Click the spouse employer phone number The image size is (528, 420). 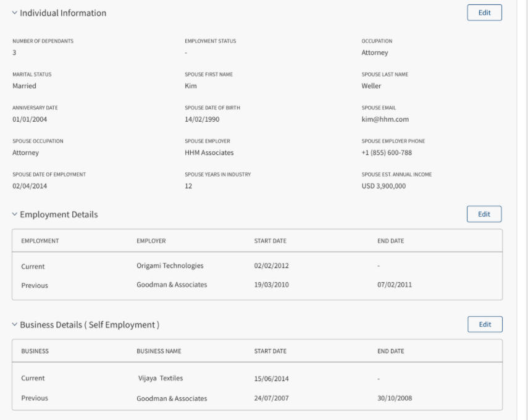(x=387, y=153)
